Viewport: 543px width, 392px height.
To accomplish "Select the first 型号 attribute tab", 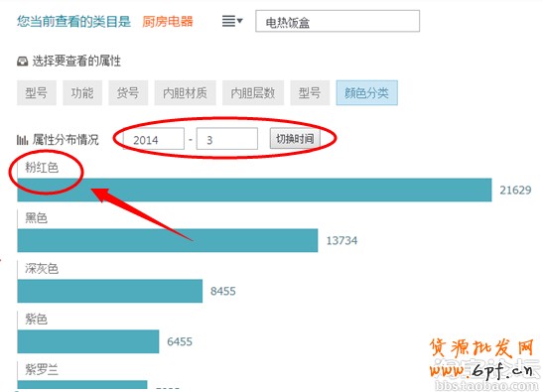I will coord(37,93).
